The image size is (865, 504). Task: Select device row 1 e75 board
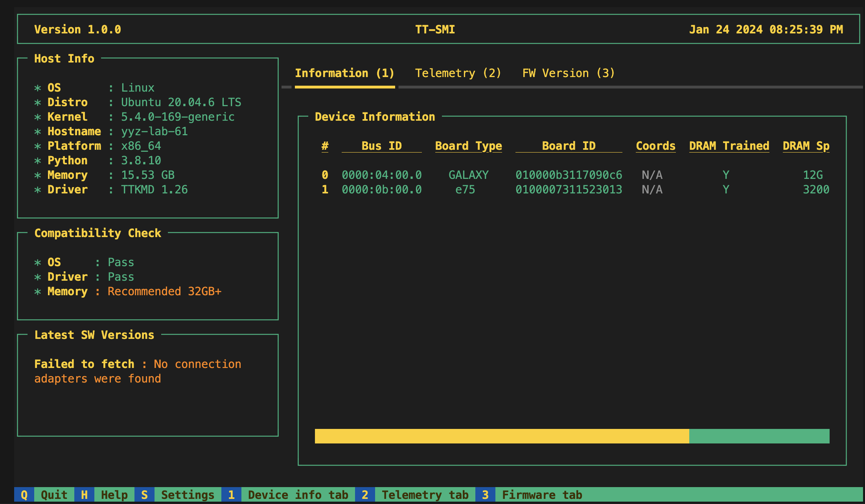465,189
